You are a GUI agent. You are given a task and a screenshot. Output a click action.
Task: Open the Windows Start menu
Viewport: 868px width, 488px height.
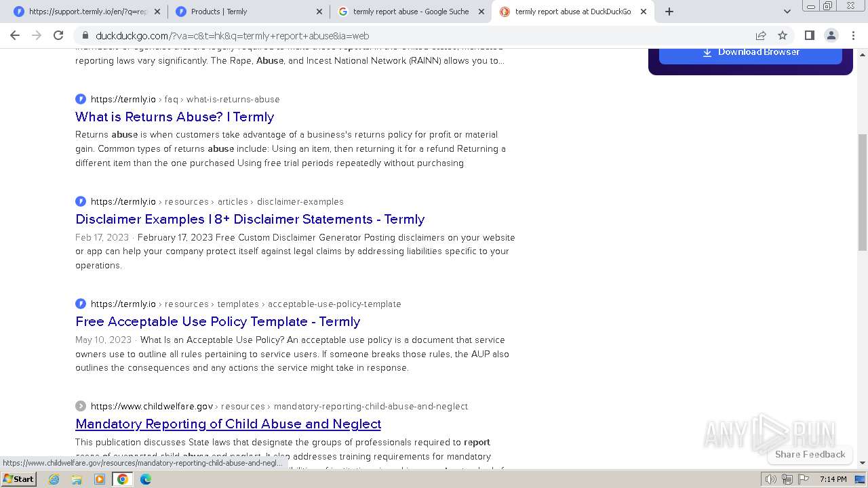(19, 479)
